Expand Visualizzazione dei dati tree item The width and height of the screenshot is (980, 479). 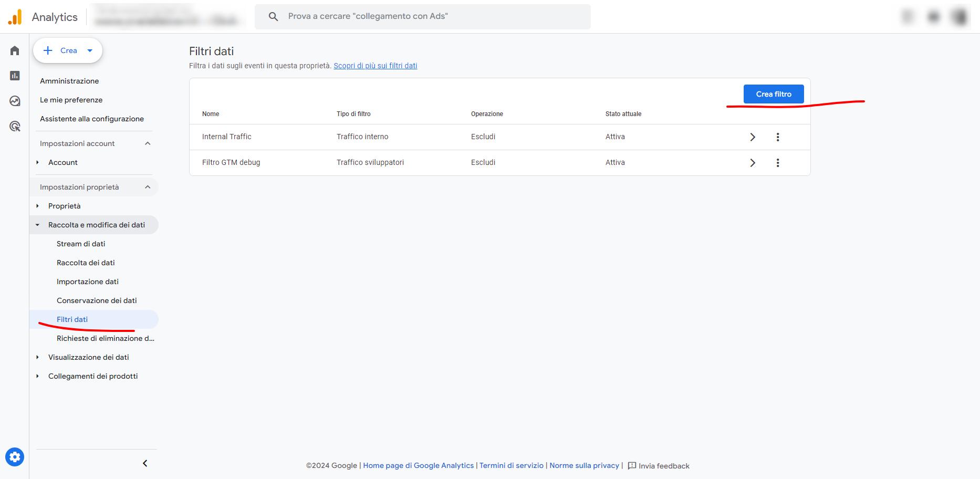coord(38,357)
